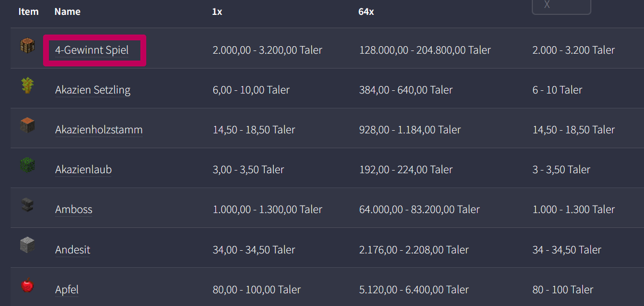Click the Akazienlaub leaves block icon

pyautogui.click(x=27, y=165)
